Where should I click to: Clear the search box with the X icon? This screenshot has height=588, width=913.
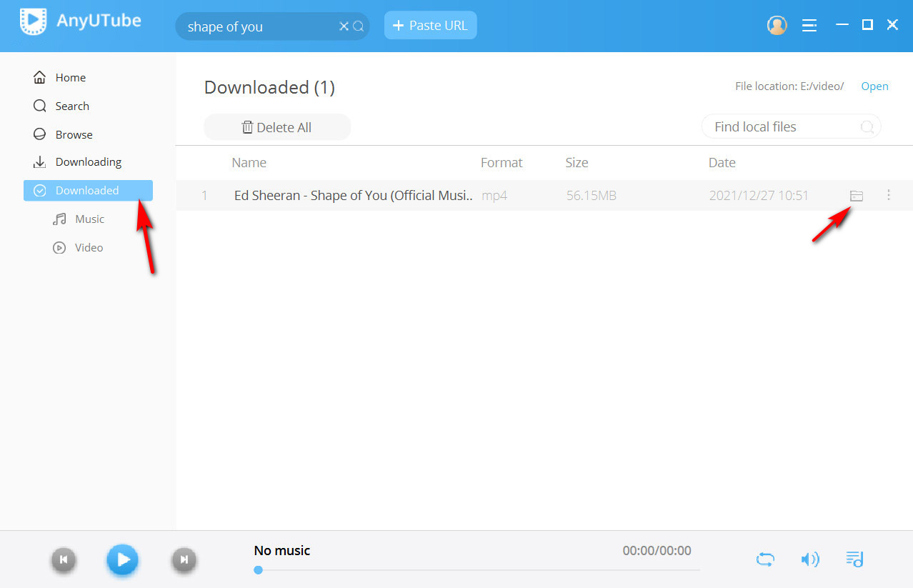tap(344, 26)
